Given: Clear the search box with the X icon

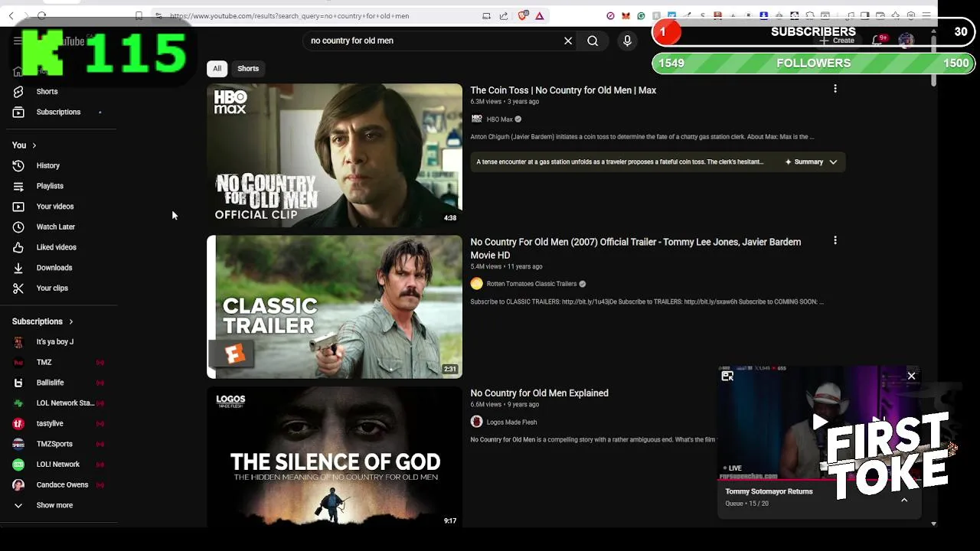Looking at the screenshot, I should (568, 41).
